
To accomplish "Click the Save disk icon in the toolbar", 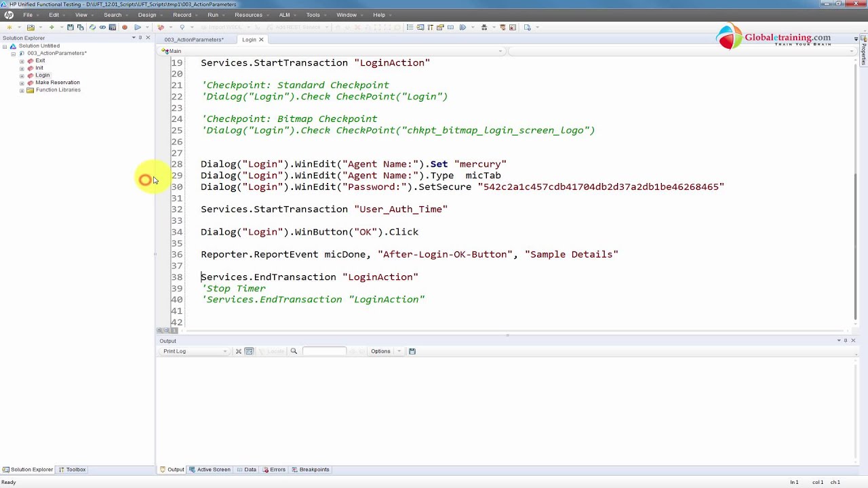I will click(x=71, y=27).
